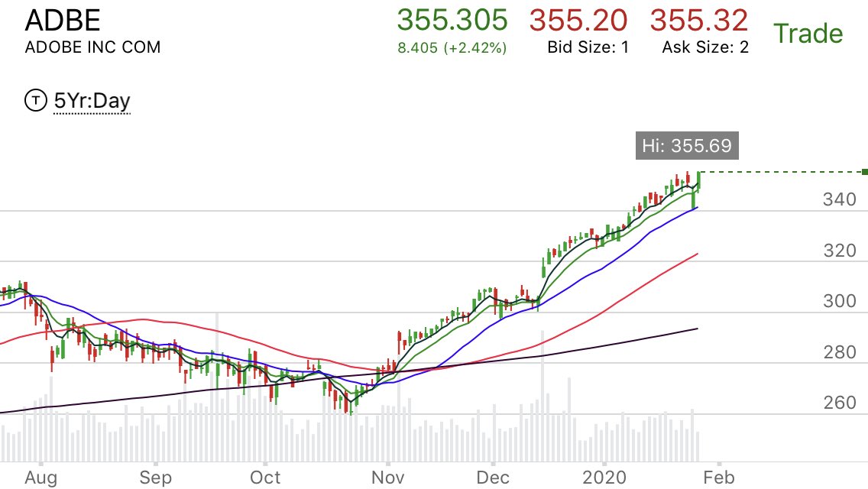This screenshot has height=489, width=868.
Task: Click the Ask Size: 2 label
Action: pos(705,47)
